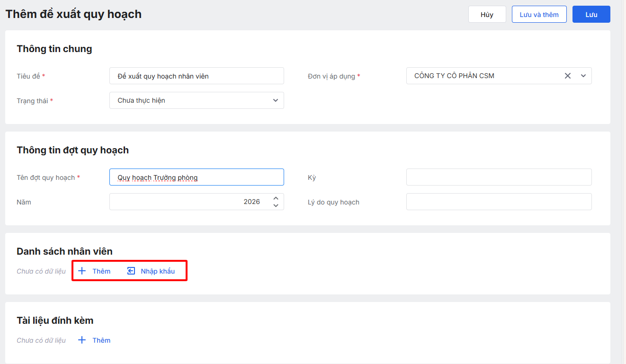Clear the Đơn vị áp dụng selection

click(x=568, y=76)
